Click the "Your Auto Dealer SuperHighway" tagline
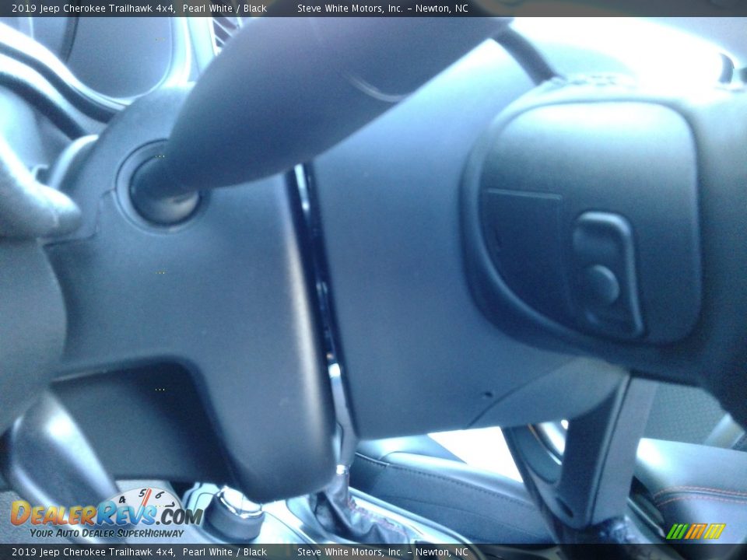Screen dimensions: 747x560 point(107,534)
